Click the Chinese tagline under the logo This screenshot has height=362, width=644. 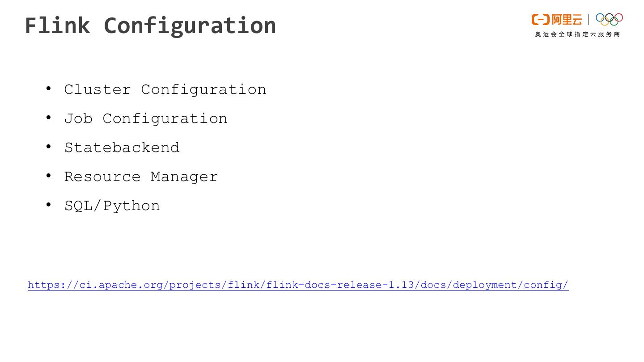click(577, 34)
